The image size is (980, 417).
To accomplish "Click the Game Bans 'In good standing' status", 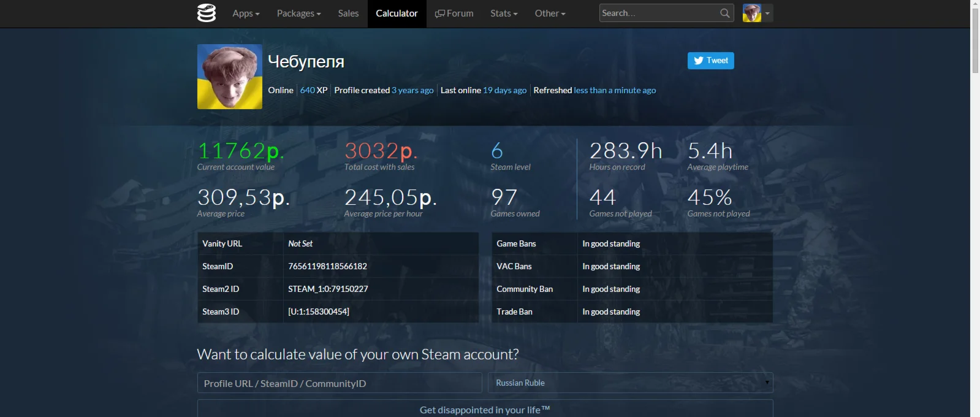I will [x=611, y=243].
